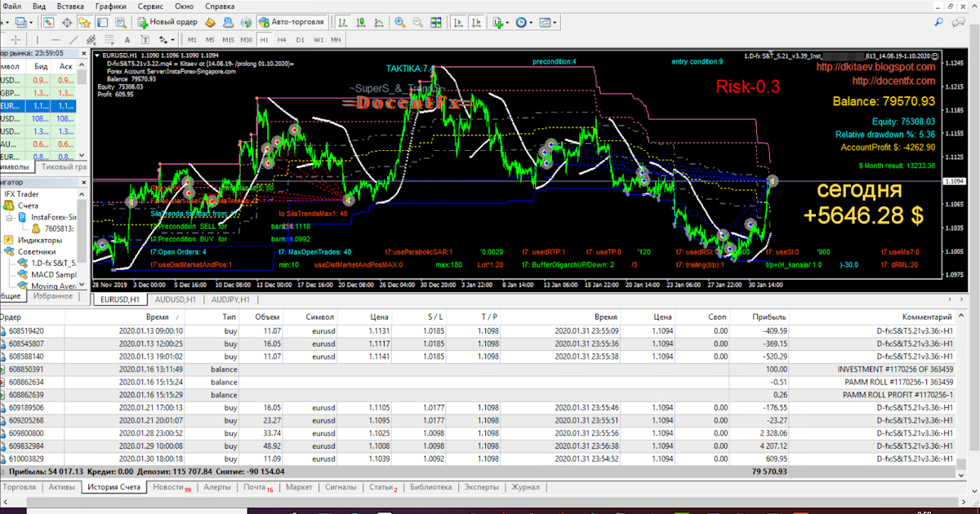Screen dimensions: 980x514
Task: Toggle the Авто-торговля auto-trading button
Action: 292,22
